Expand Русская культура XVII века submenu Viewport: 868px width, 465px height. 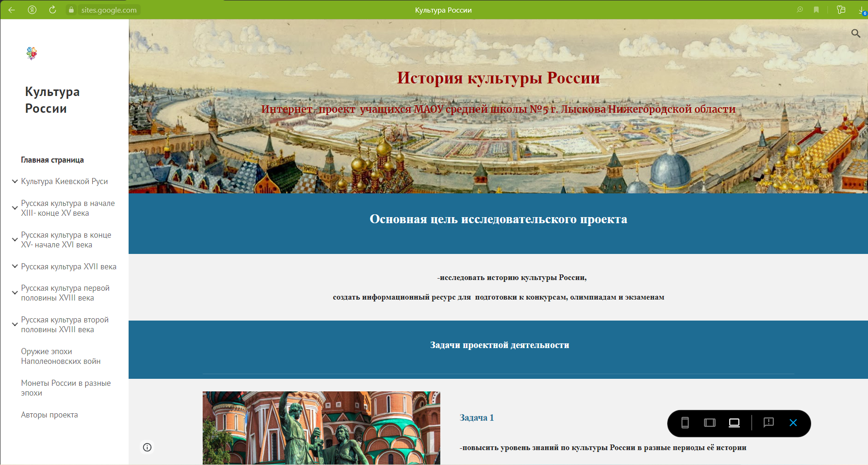15,267
